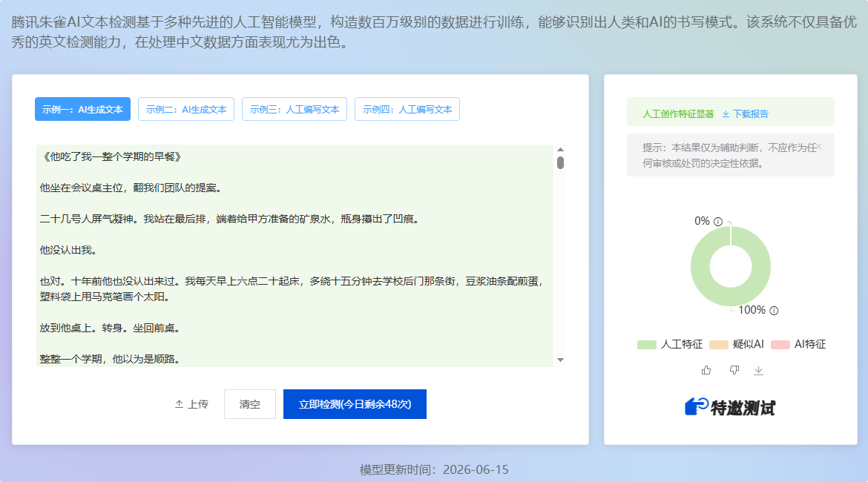Image resolution: width=868 pixels, height=482 pixels.
Task: Dismiss the 提示 notice close icon
Action: click(x=819, y=147)
